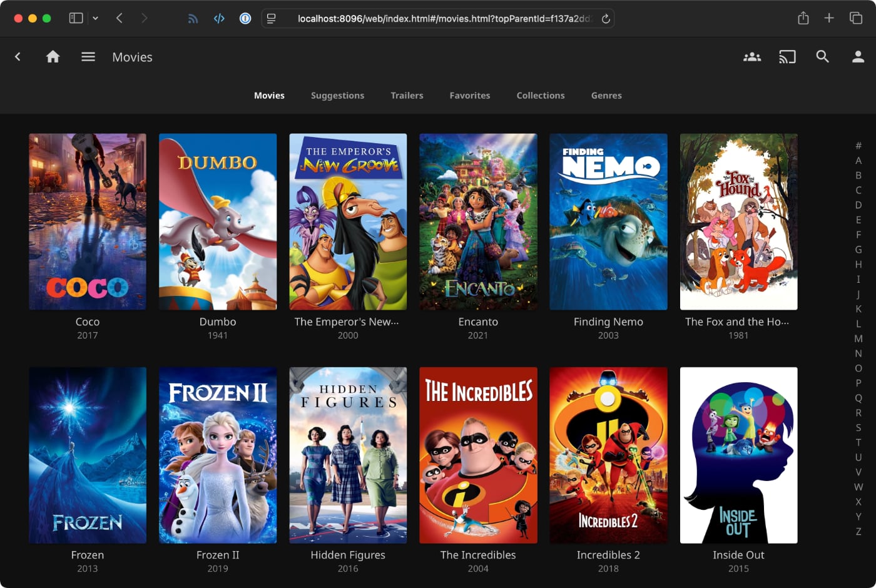Open The Fox and the Hound poster
Image resolution: width=876 pixels, height=588 pixels.
[x=738, y=221]
